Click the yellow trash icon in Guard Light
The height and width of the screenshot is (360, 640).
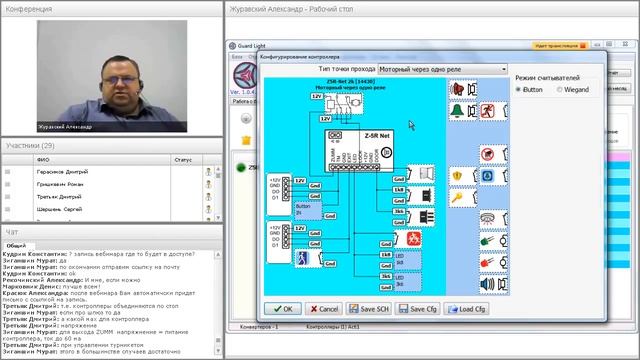(x=246, y=140)
